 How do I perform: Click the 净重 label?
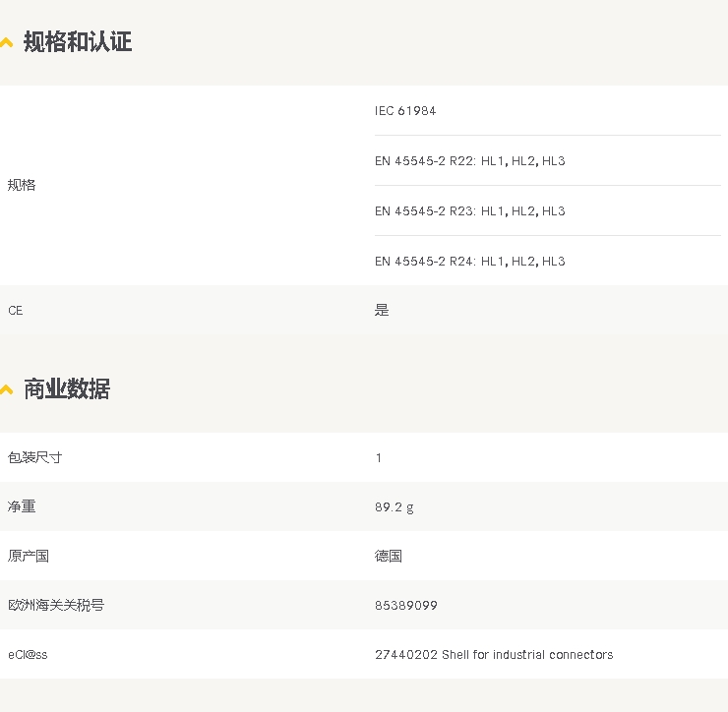point(22,507)
